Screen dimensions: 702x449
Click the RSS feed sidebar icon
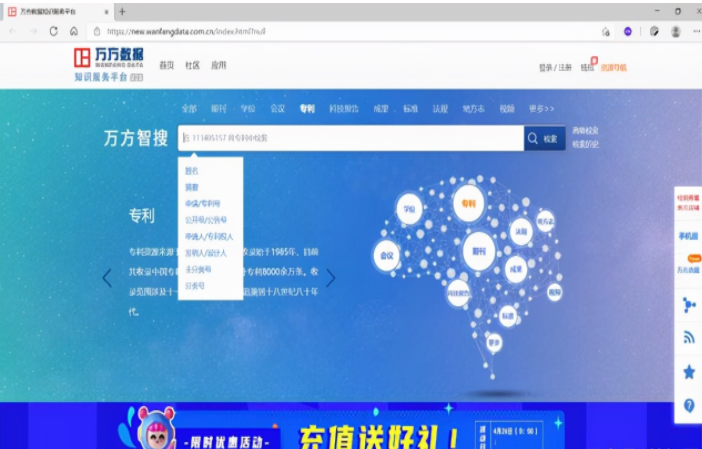[x=688, y=338]
